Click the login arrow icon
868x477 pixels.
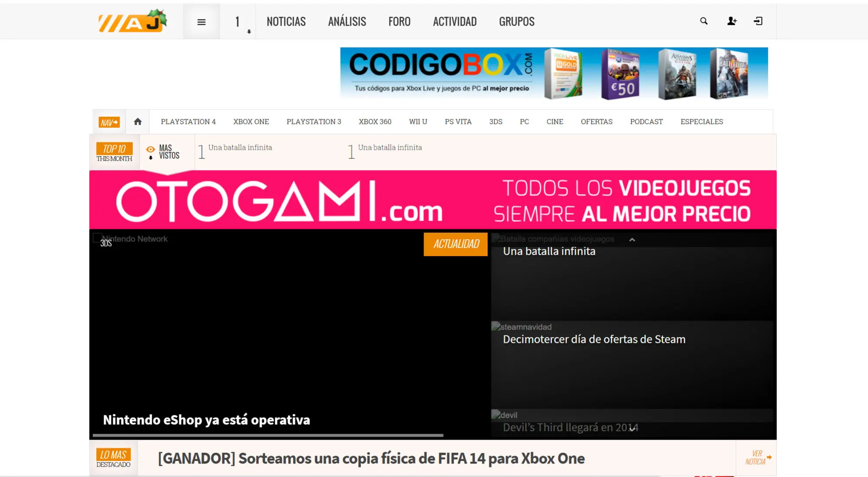758,21
